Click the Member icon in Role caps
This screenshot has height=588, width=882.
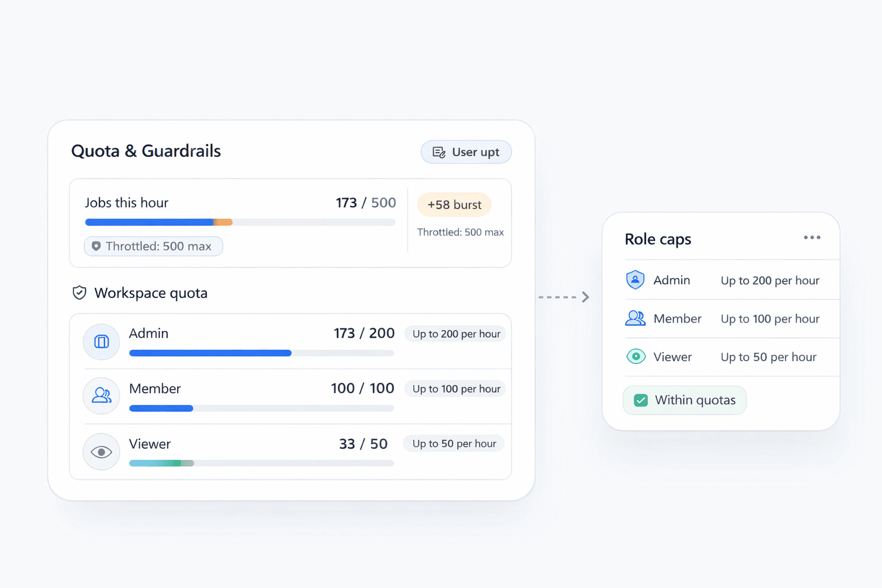point(635,319)
